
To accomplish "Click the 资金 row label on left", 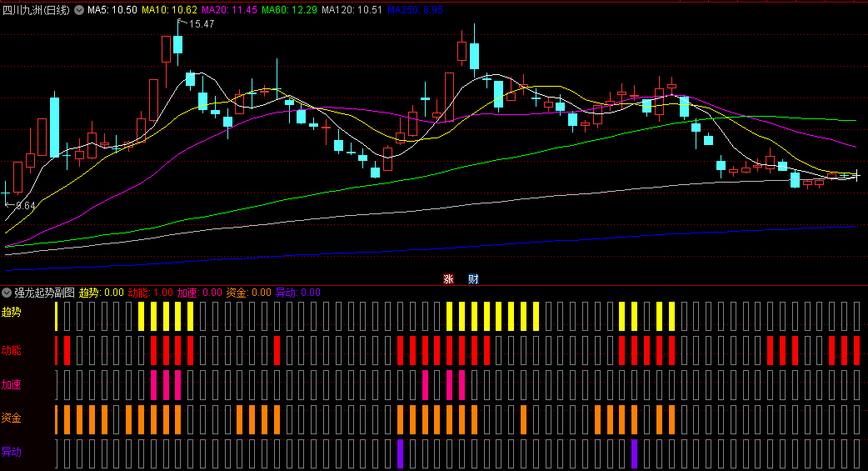I will tap(11, 418).
